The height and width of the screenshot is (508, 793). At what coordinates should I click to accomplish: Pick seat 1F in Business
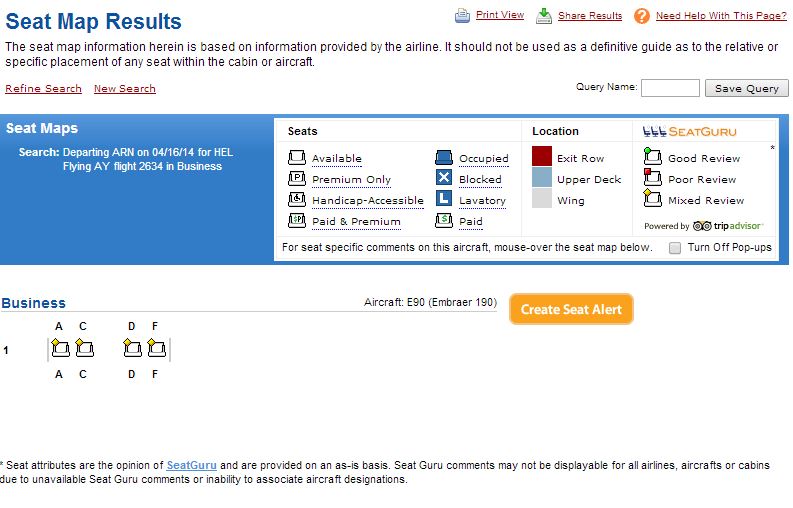click(x=157, y=349)
